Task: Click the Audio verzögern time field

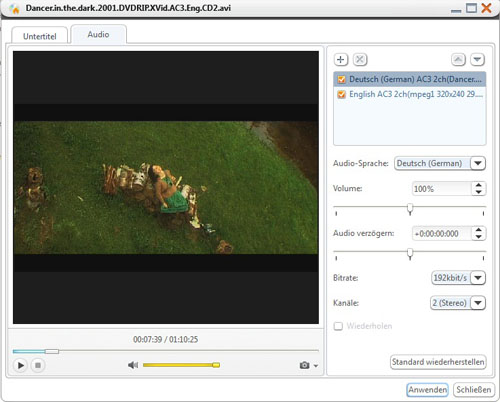Action: 442,234
